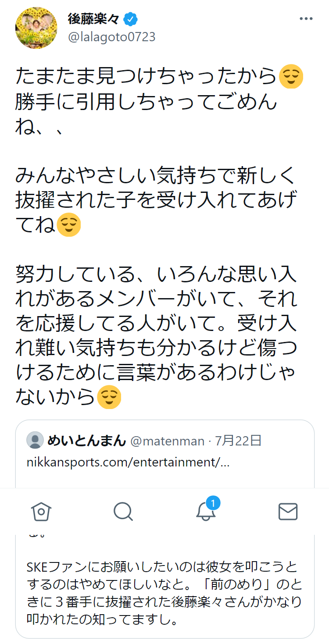Click the @matenman handle
Screen dimensions: 329x644
coord(168,441)
